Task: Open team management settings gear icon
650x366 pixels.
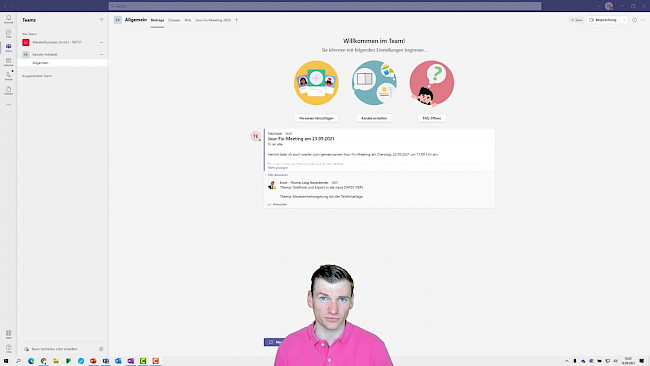Action: click(101, 349)
